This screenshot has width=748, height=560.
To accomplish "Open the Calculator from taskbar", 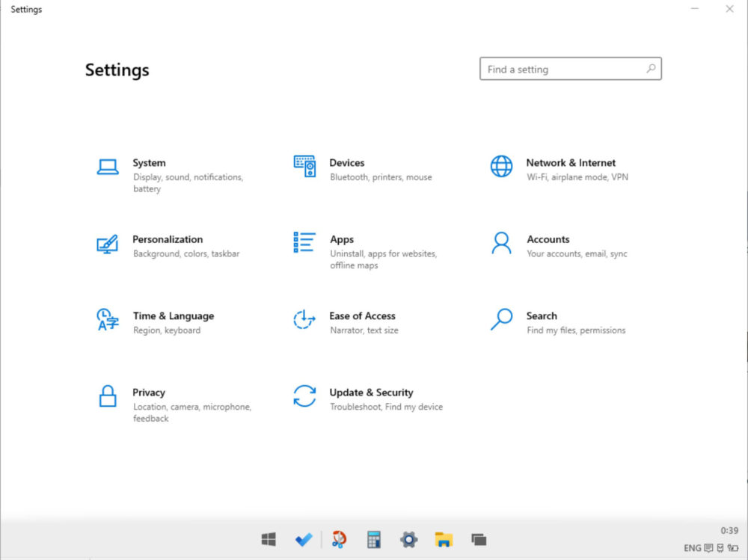I will 374,540.
